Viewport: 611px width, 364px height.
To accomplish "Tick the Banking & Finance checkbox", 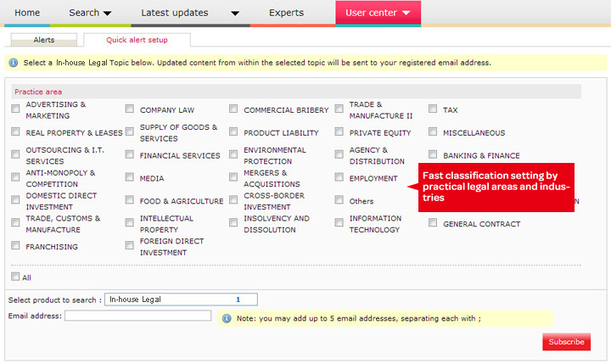I will pos(433,154).
